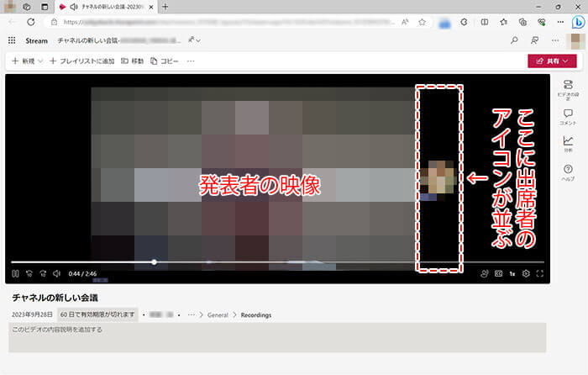Open the browser read aloud icon
This screenshot has height=375, width=588.
(x=405, y=22)
